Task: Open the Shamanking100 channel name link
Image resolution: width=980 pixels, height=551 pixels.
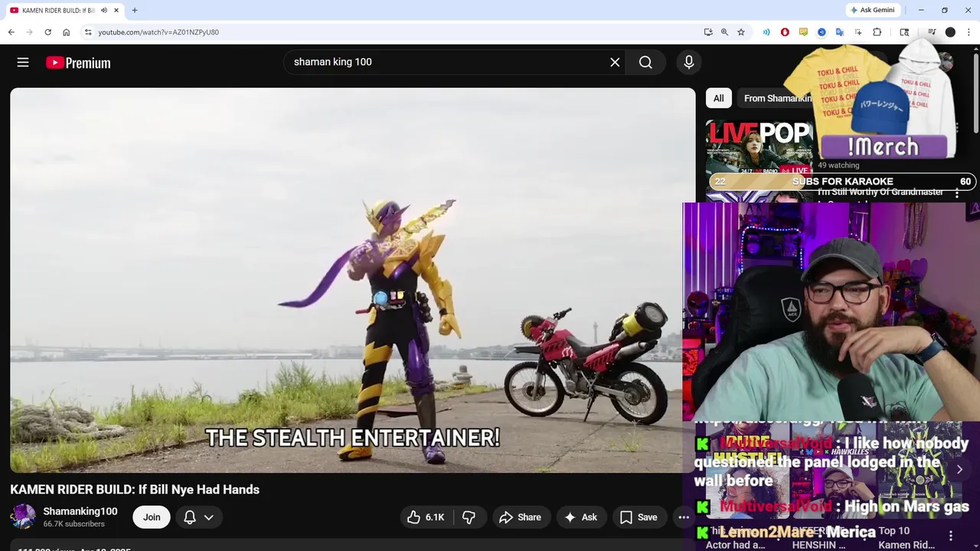Action: (80, 511)
